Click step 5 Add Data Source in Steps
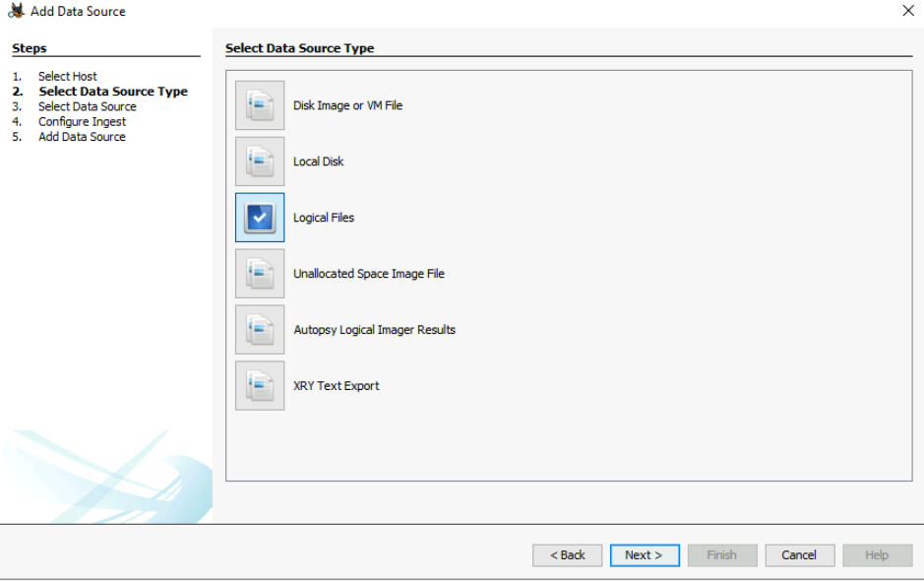 click(x=82, y=137)
